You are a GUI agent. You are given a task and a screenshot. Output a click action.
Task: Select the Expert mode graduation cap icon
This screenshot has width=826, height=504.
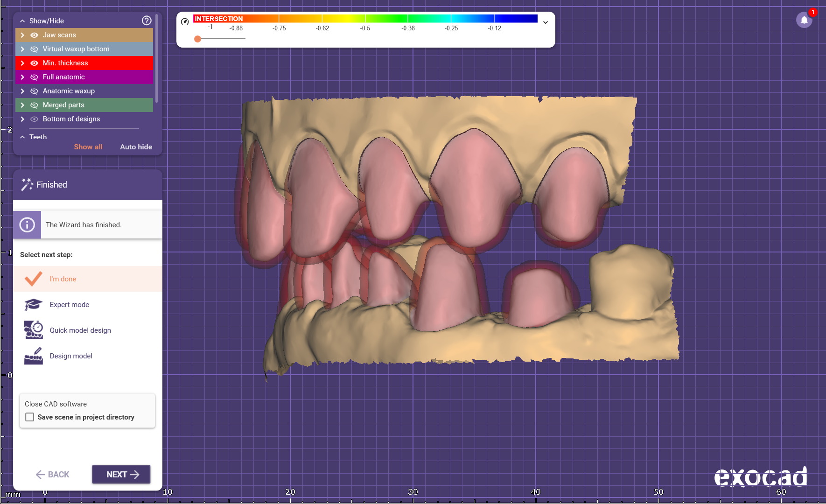(33, 305)
